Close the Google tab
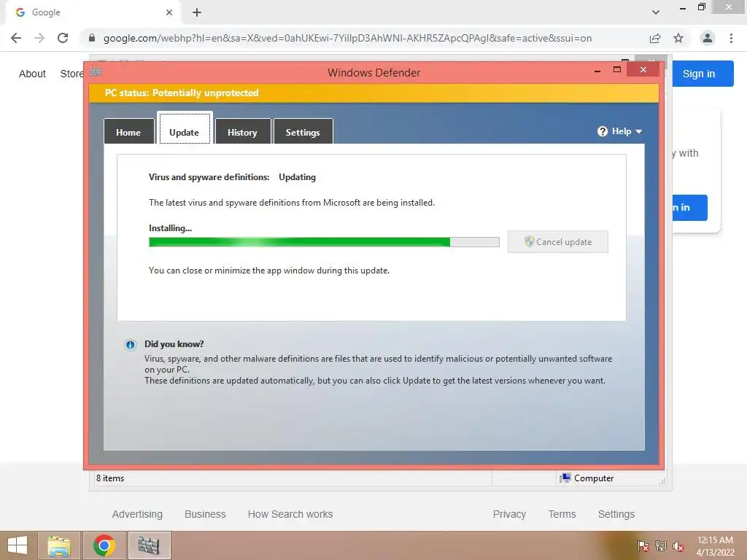 (x=169, y=12)
